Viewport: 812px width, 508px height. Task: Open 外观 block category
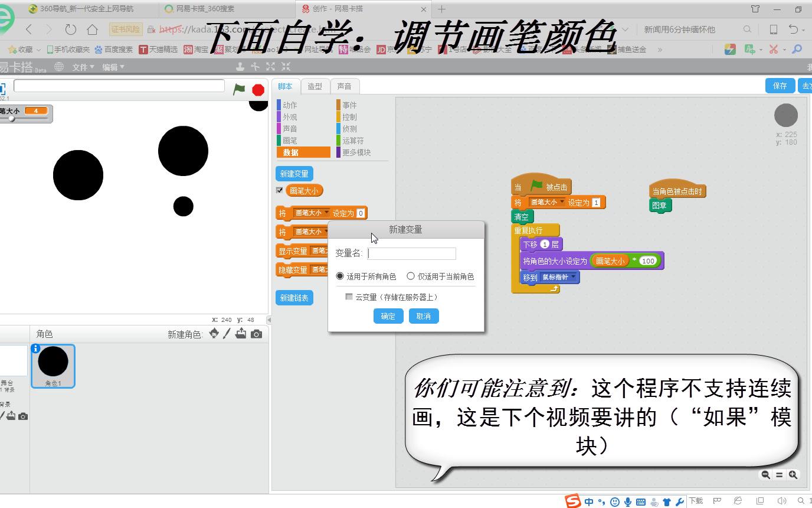[x=290, y=117]
